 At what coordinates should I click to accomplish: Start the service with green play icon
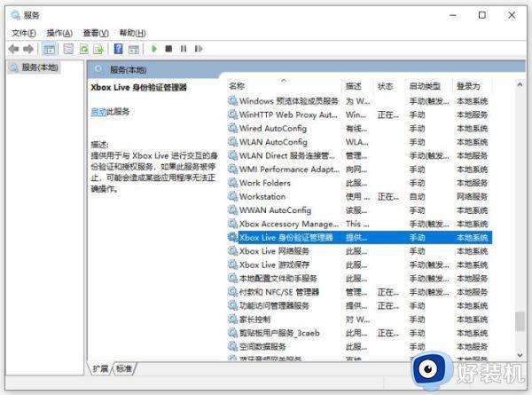[x=154, y=49]
